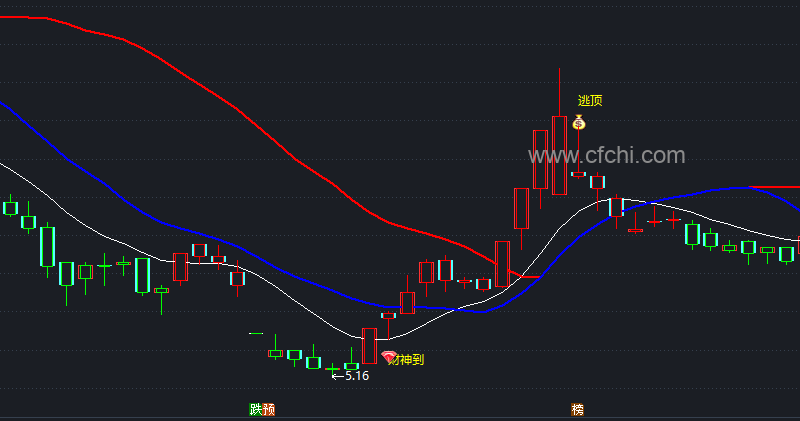The width and height of the screenshot is (800, 421).
Task: Click the red diamond buy signal icon
Action: (x=389, y=356)
